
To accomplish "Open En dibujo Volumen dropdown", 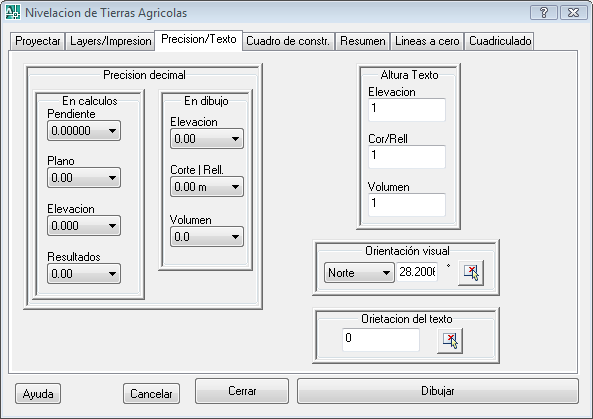I will click(207, 237).
